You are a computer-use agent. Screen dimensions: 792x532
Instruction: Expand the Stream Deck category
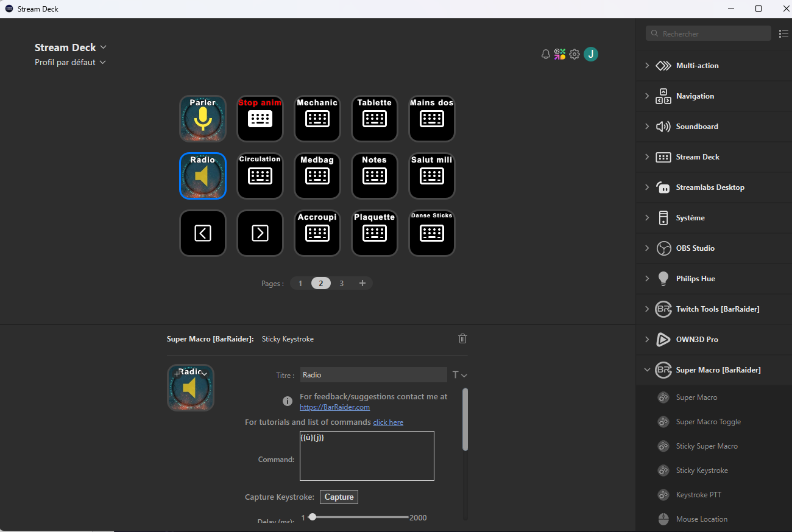tap(713, 157)
